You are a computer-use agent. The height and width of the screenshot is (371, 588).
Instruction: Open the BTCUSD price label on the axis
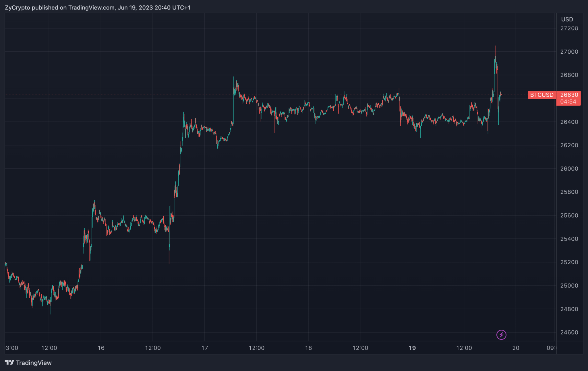(x=541, y=95)
